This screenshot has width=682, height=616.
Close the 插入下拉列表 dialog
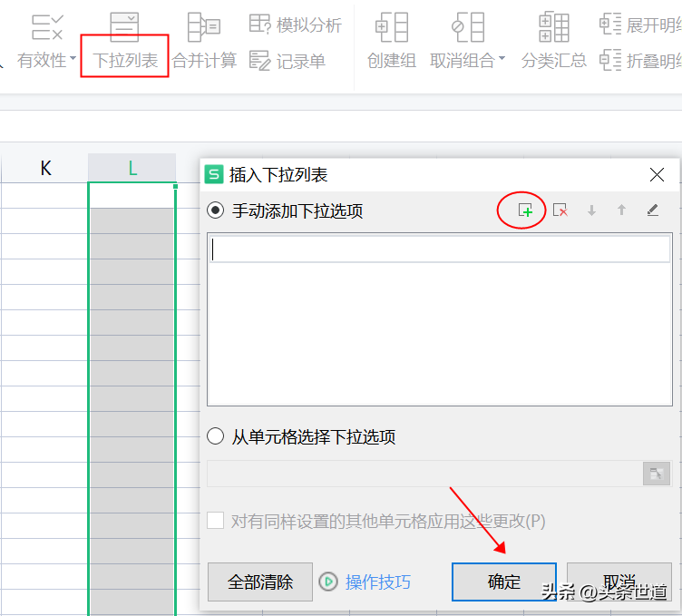[x=657, y=175]
